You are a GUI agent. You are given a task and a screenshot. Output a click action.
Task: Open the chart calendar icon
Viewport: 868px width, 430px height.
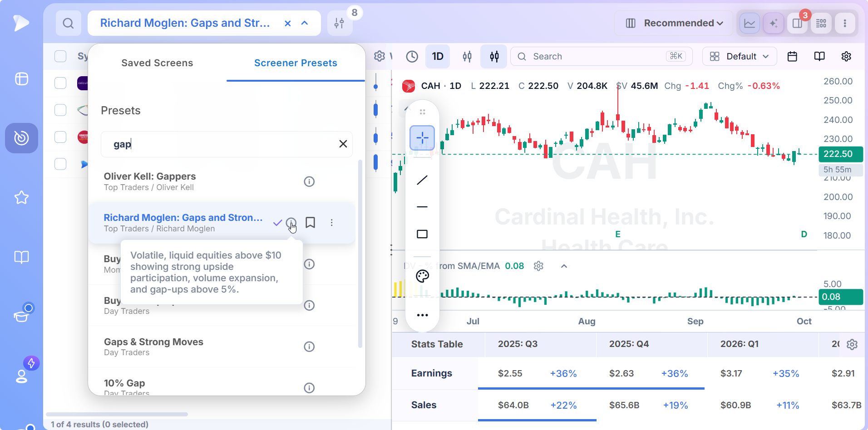(x=792, y=56)
